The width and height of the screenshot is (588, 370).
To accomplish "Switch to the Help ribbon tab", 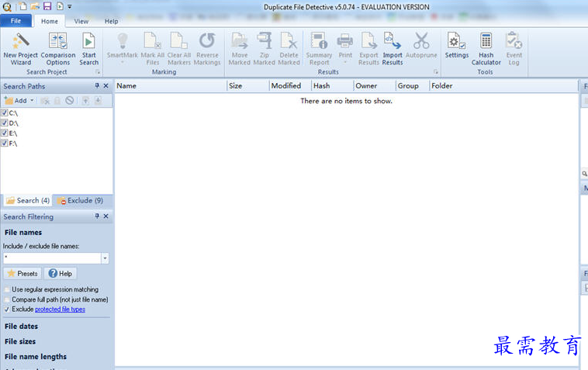I will click(112, 22).
